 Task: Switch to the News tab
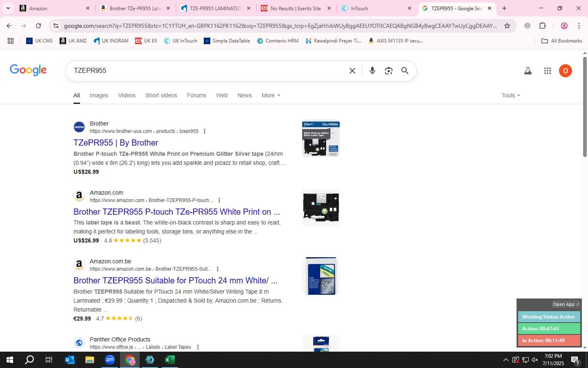point(245,95)
